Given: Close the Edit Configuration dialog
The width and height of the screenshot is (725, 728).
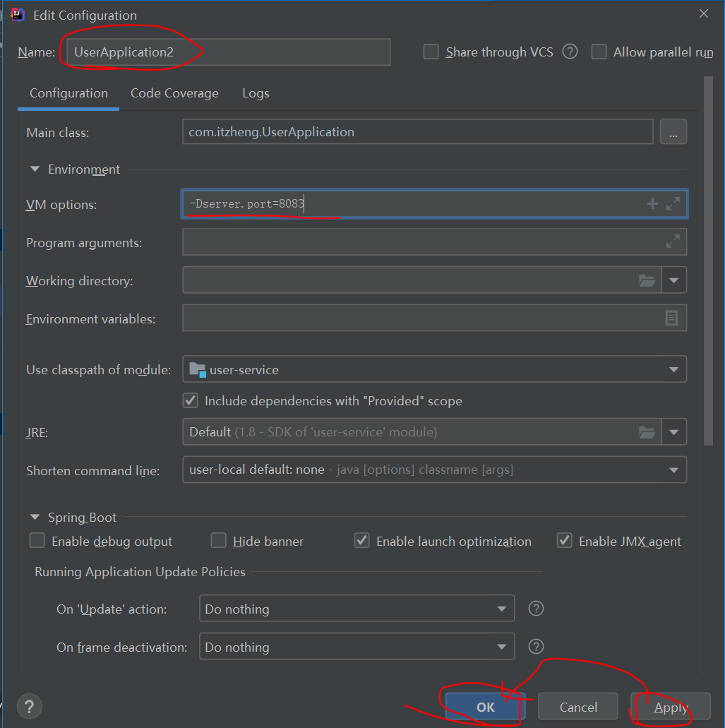Looking at the screenshot, I should tap(704, 14).
